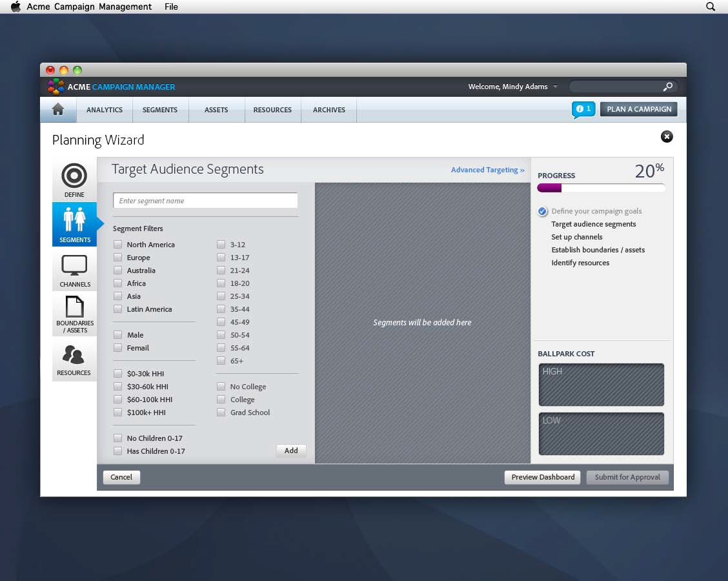Open the Segments tab in top navigation
Image resolution: width=728 pixels, height=581 pixels.
point(160,110)
